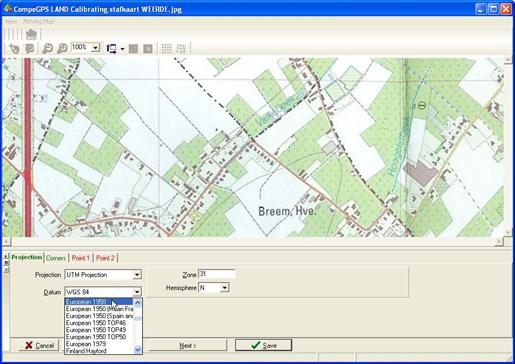The image size is (515, 364).
Task: Switch to the Corners tab
Action: pos(56,258)
